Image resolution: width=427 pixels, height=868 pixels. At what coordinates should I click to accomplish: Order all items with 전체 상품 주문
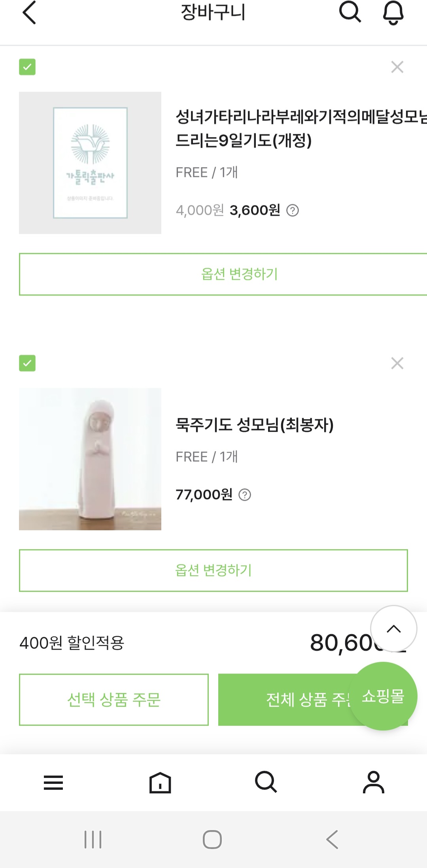point(285,700)
